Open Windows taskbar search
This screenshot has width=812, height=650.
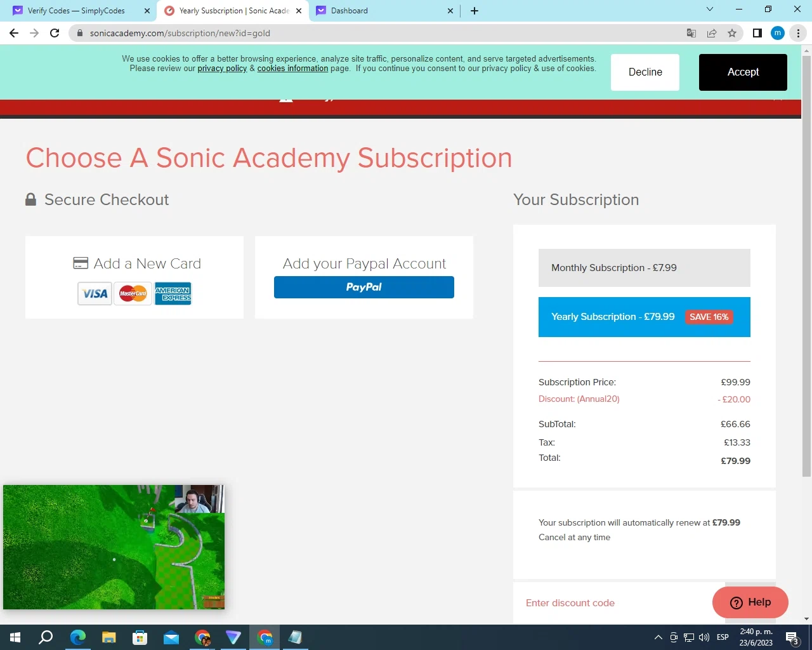coord(46,637)
